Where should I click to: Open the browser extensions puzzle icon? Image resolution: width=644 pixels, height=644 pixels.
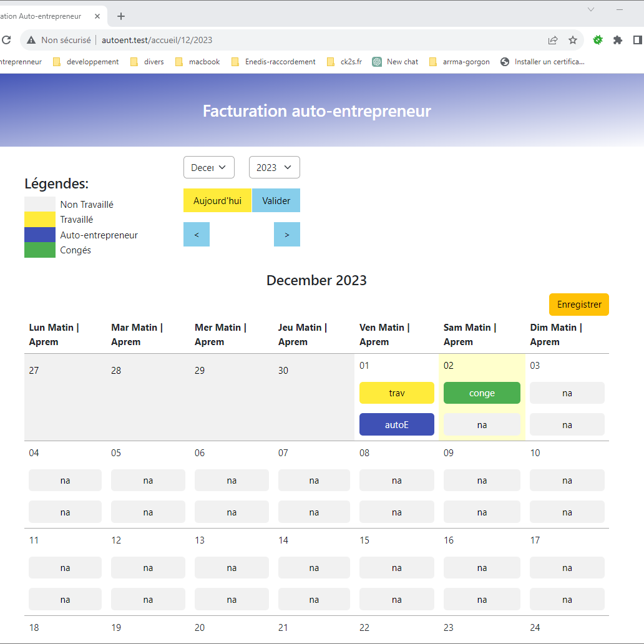pos(617,40)
